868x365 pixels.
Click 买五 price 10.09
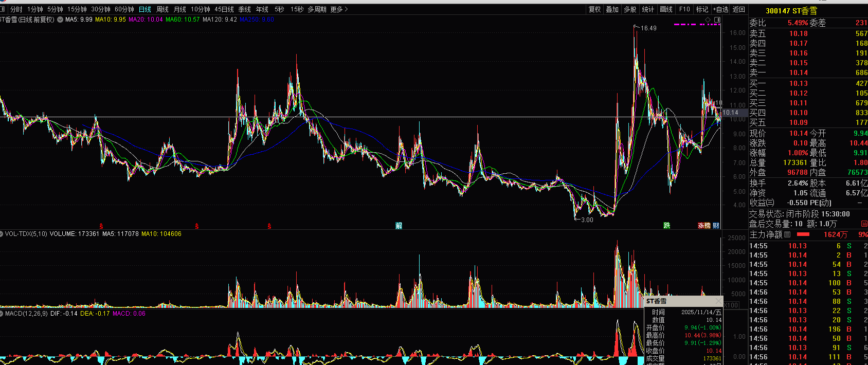pyautogui.click(x=799, y=122)
